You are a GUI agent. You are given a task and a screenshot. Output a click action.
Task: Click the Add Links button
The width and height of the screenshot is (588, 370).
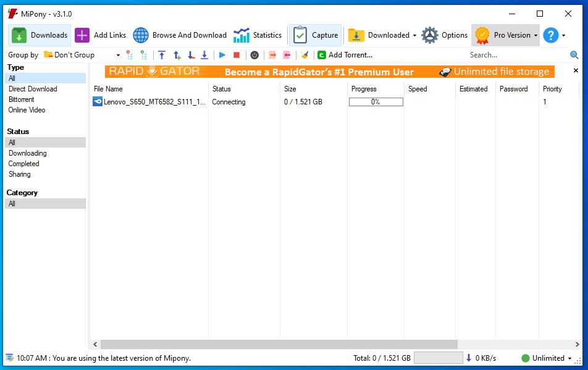(x=101, y=35)
